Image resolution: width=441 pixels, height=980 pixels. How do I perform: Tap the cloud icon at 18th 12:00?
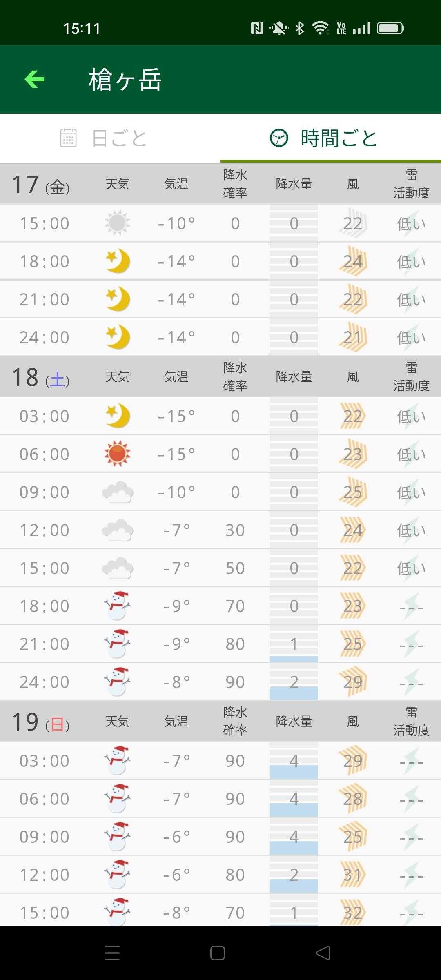[117, 530]
